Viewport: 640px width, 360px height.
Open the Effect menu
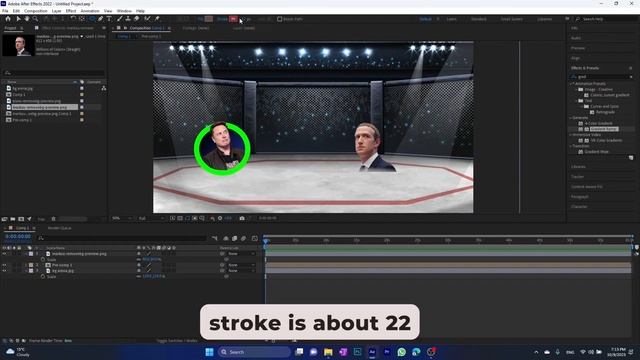point(71,11)
